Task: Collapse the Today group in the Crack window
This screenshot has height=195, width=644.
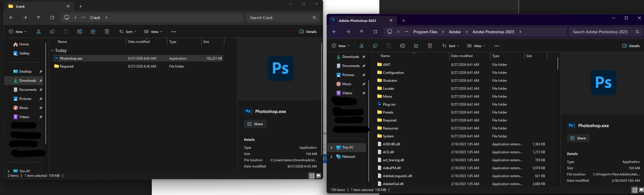Action: coord(52,51)
